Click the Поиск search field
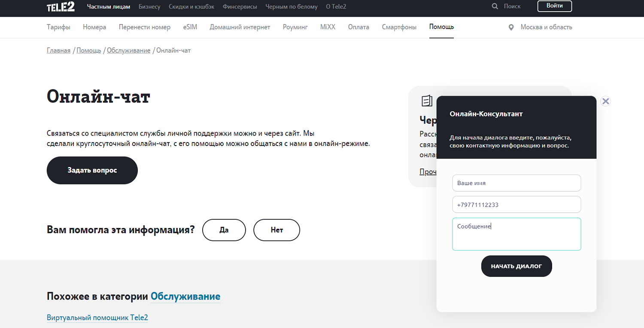644x328 pixels. [x=512, y=6]
